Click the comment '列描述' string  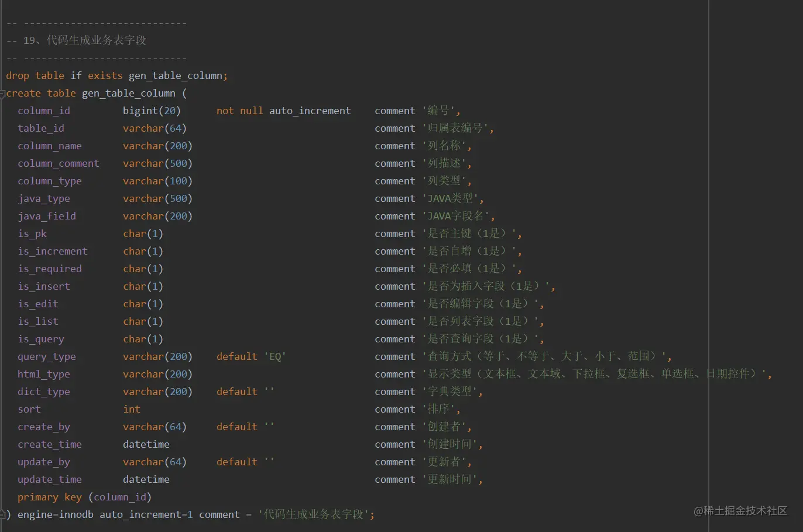445,164
